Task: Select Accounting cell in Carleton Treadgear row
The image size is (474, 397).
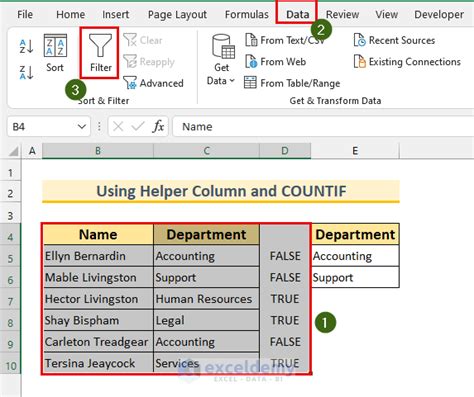Action: click(x=206, y=342)
